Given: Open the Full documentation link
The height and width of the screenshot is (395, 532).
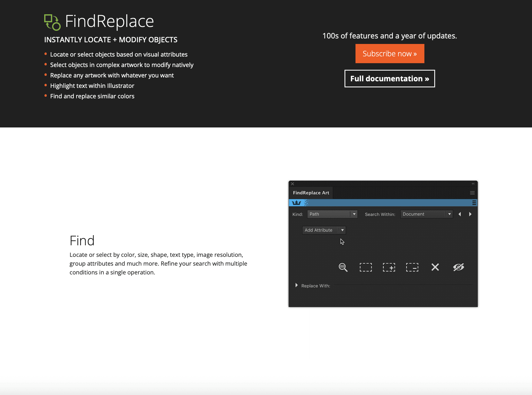Looking at the screenshot, I should [390, 79].
